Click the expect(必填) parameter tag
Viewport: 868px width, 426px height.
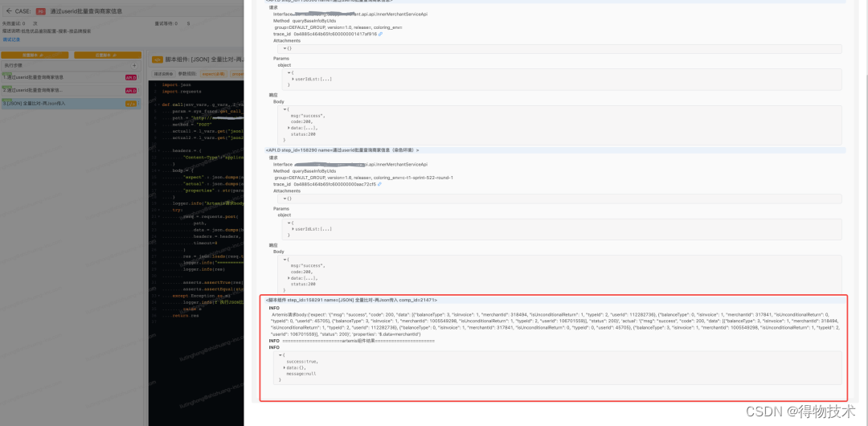coord(212,73)
